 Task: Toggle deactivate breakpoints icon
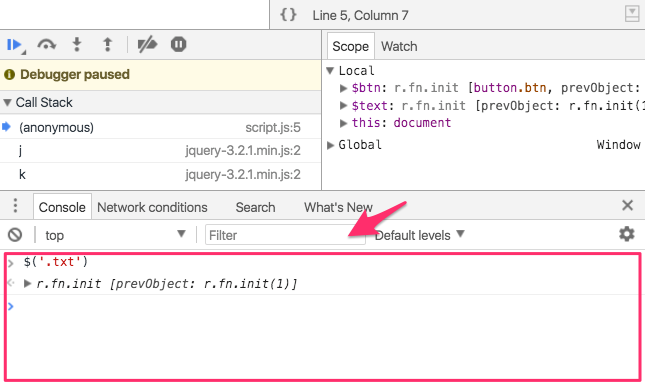pyautogui.click(x=147, y=44)
